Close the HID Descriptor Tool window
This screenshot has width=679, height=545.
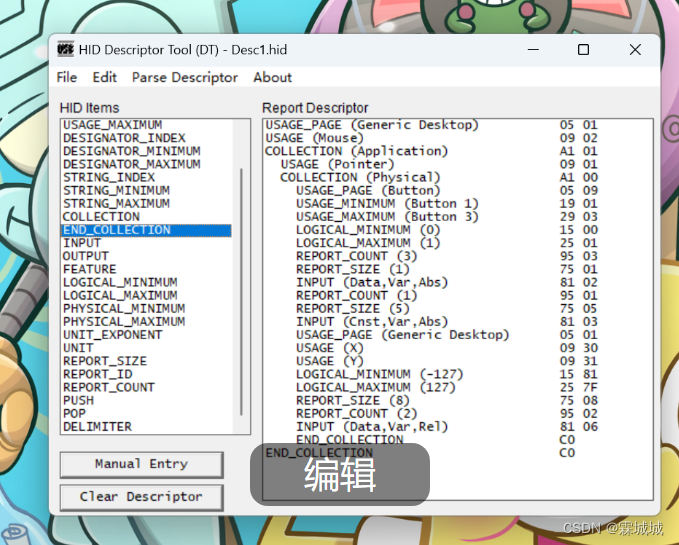(x=635, y=50)
